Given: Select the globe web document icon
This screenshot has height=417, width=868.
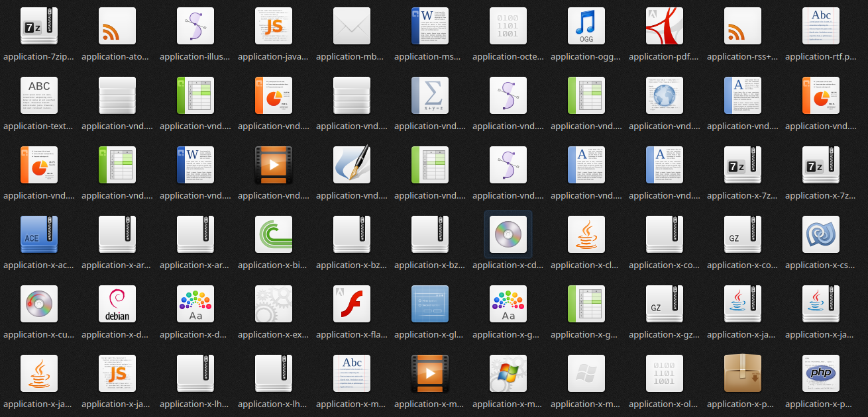Looking at the screenshot, I should [x=665, y=95].
